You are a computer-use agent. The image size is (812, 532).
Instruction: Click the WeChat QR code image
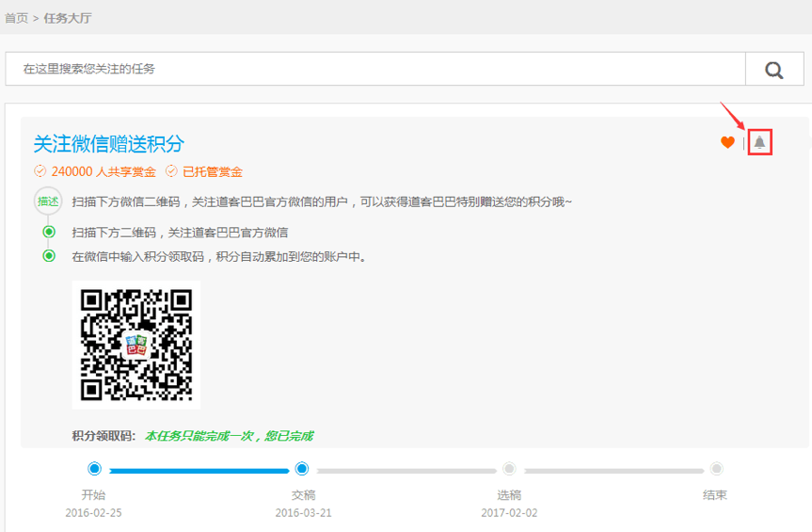[x=136, y=345]
